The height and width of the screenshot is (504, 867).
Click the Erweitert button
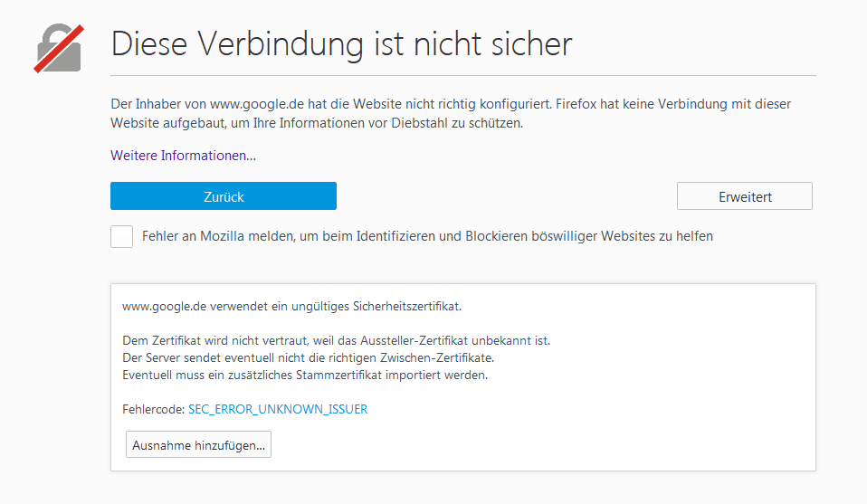[x=744, y=196]
